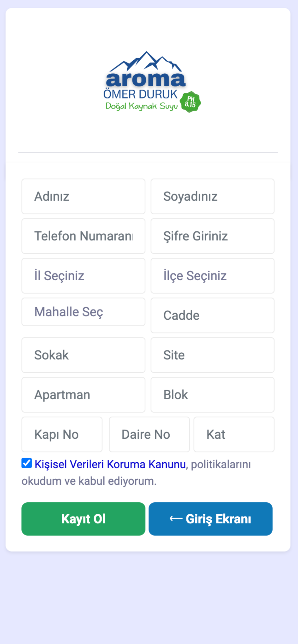Untick the Kişisel Verileri consent checkbox

27,463
